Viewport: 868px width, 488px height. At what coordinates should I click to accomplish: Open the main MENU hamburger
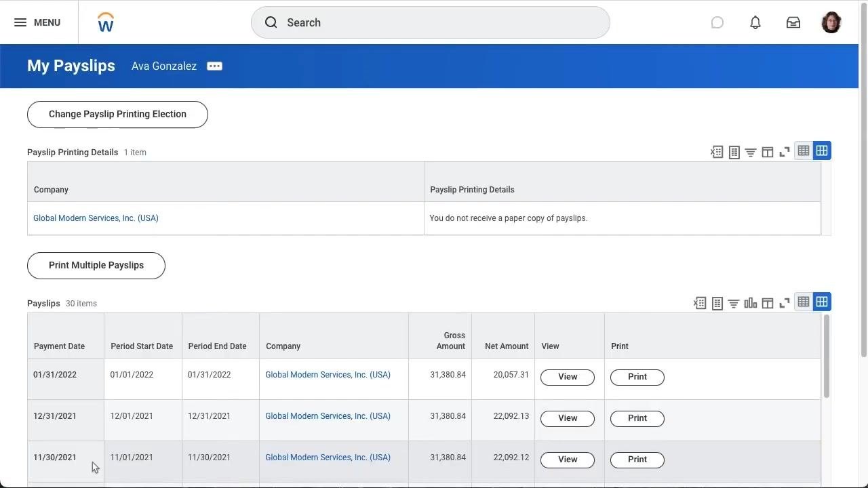click(37, 22)
